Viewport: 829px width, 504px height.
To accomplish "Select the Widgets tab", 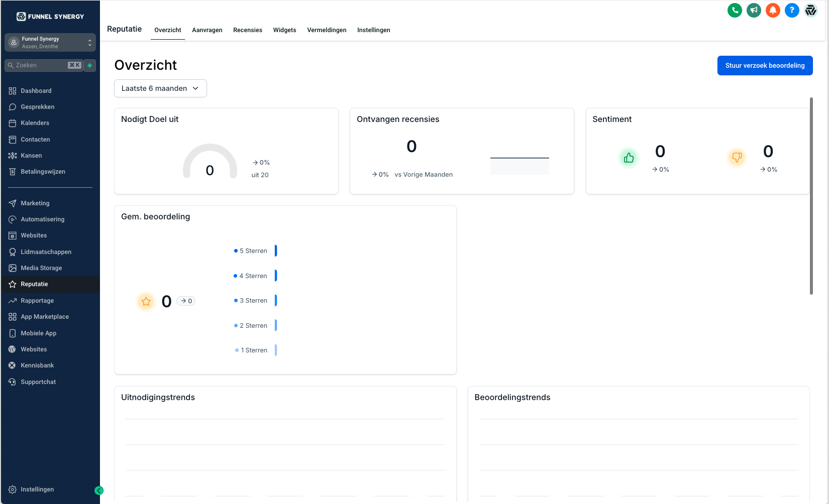I will click(284, 30).
